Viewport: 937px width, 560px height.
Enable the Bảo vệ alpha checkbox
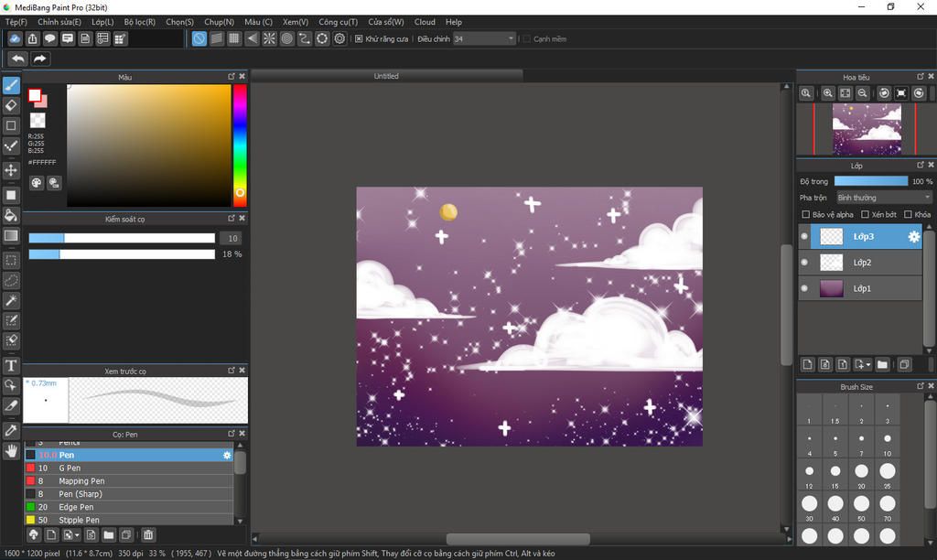(x=805, y=214)
